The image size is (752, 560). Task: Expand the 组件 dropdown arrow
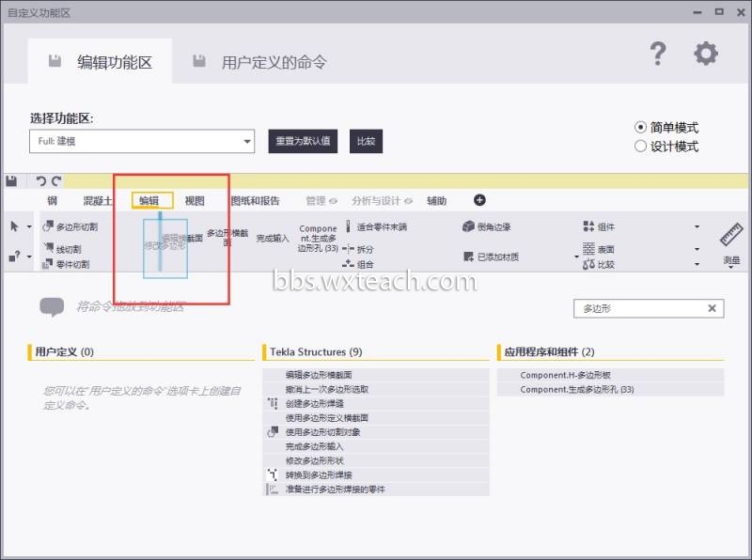tap(697, 226)
